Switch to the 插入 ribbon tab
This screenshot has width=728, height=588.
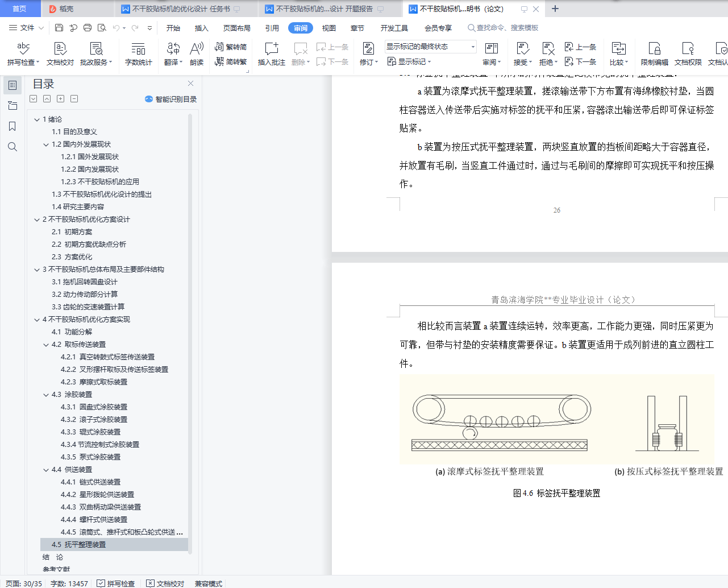coord(202,28)
